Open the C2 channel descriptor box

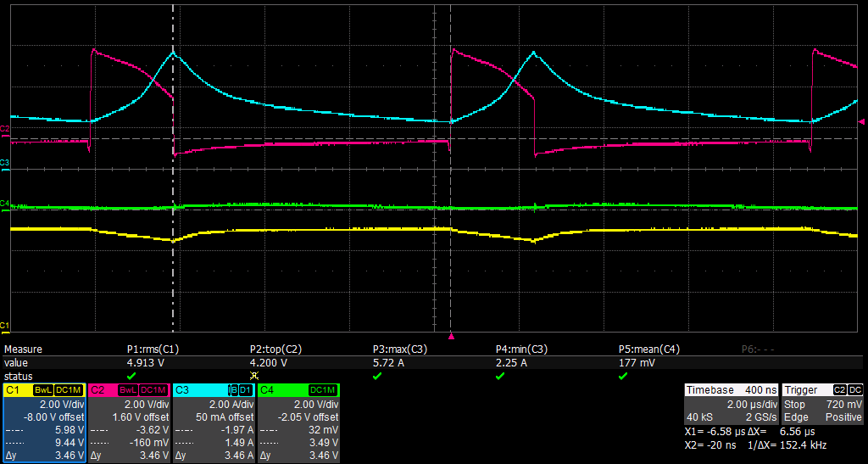click(129, 422)
